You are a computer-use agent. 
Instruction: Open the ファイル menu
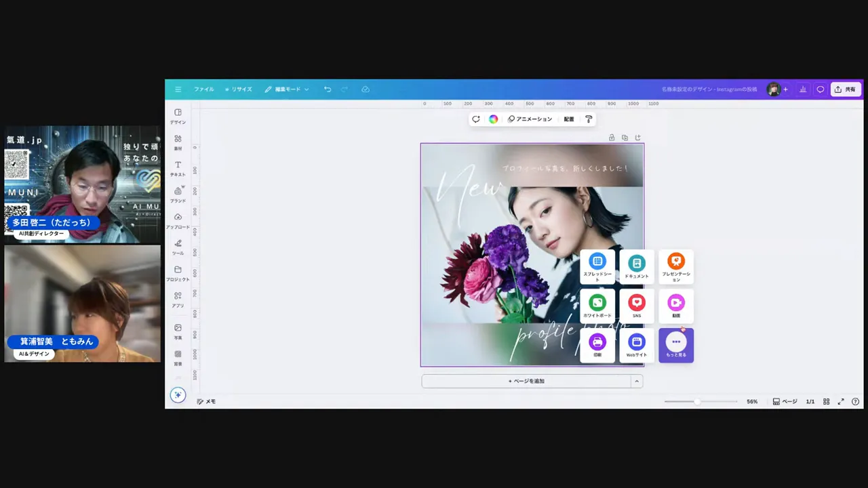(203, 89)
